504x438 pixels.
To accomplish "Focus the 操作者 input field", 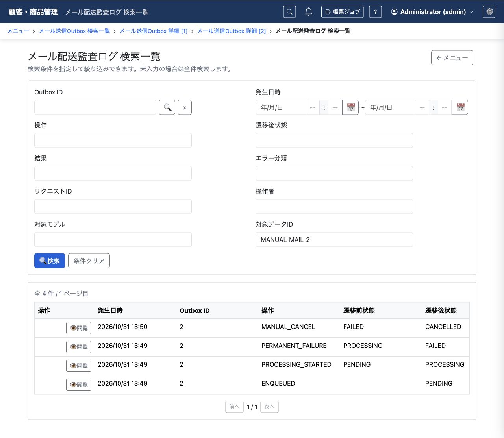I will pos(334,207).
